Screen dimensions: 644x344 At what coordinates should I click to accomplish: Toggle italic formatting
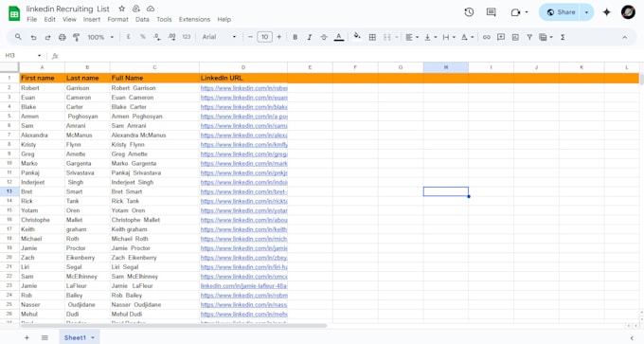click(310, 37)
